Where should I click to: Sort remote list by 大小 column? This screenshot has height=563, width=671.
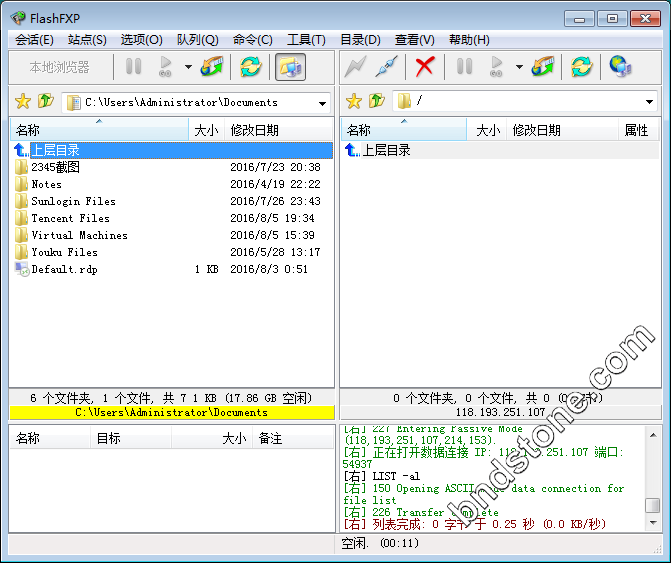coord(487,130)
